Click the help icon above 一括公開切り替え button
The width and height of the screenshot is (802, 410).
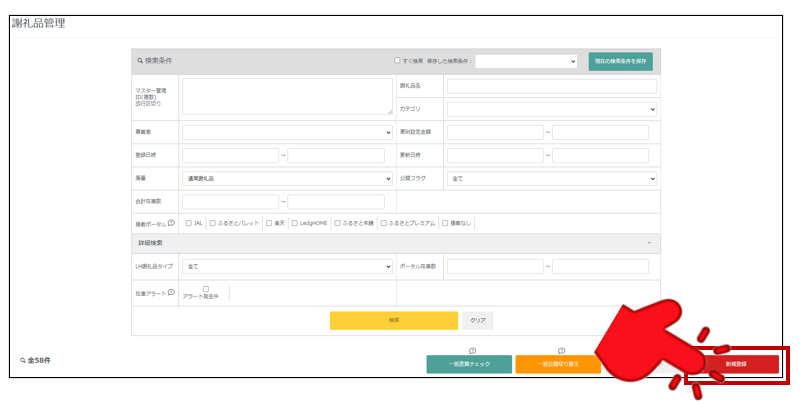562,350
